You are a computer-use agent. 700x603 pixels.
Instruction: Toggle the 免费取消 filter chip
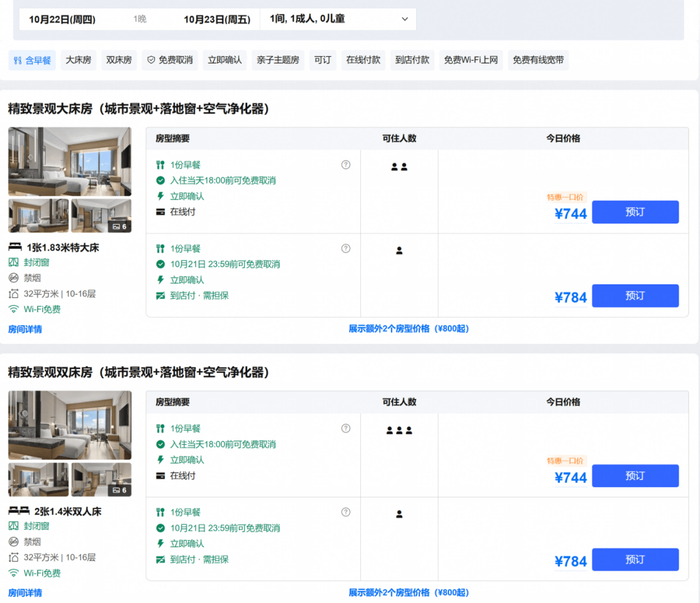click(x=170, y=60)
